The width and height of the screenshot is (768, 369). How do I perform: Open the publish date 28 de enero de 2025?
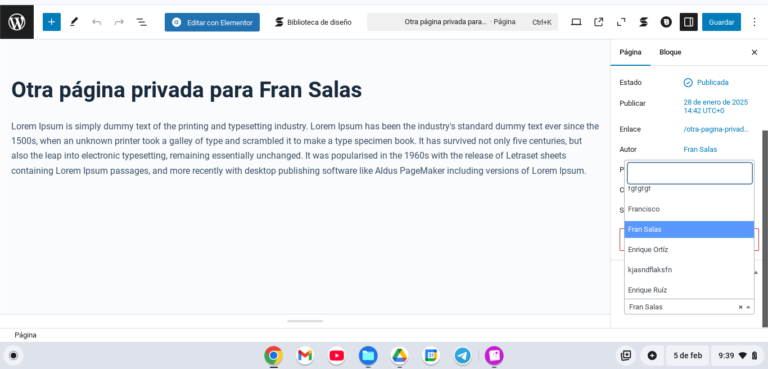pyautogui.click(x=716, y=106)
